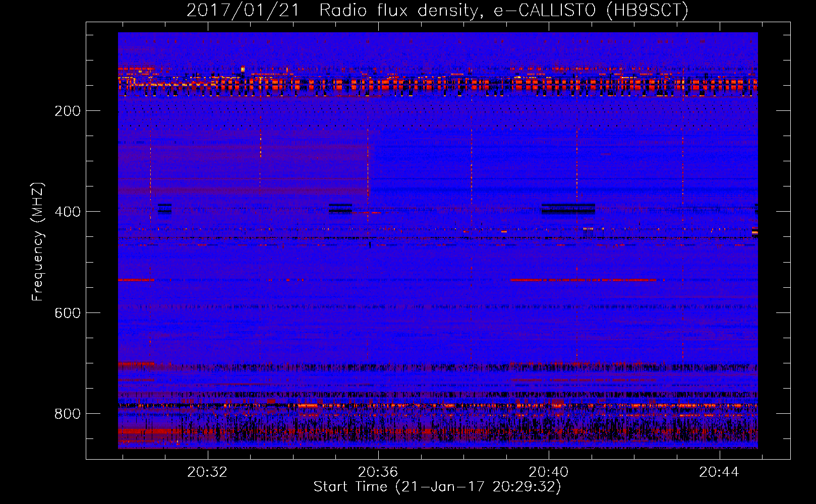Select the 'Frequency (MHZ)' axis label
This screenshot has width=816, height=504.
coord(38,242)
